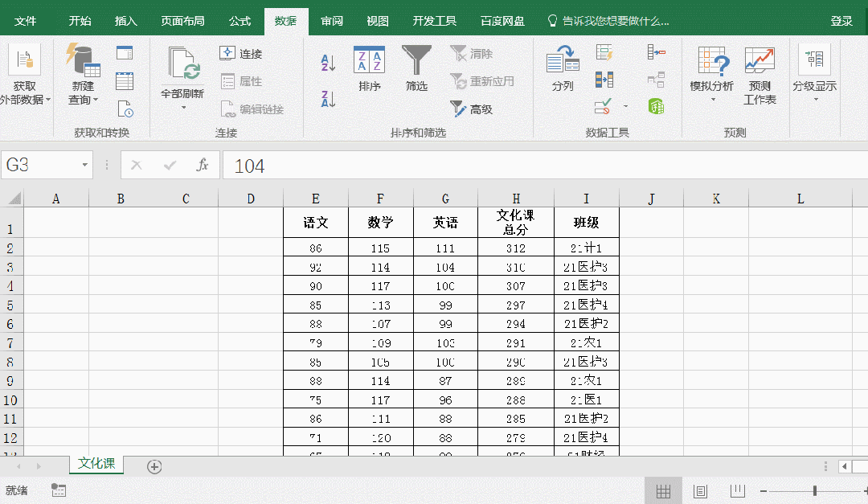868x504 pixels.
Task: Click the green Manage Data Model icon
Action: point(656,106)
